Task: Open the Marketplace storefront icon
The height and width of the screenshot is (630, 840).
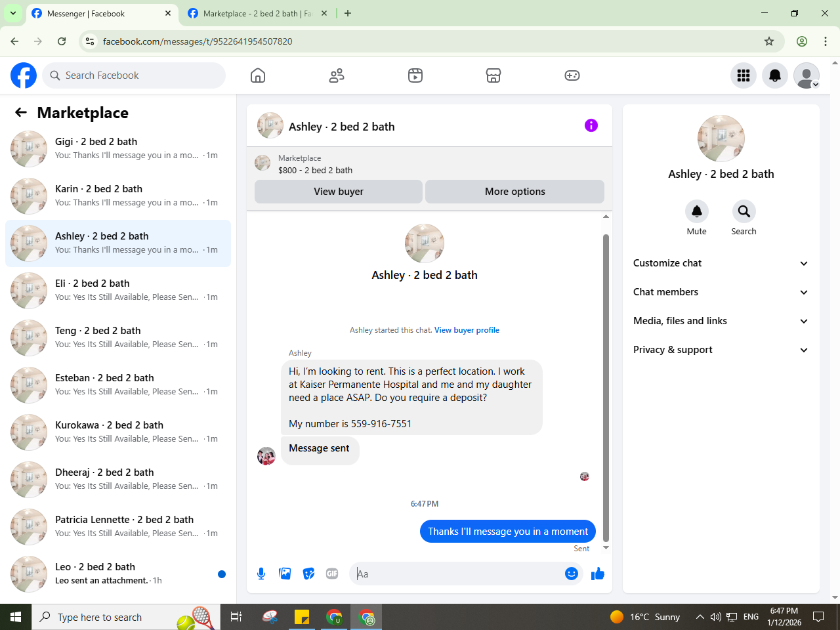Action: pyautogui.click(x=493, y=75)
